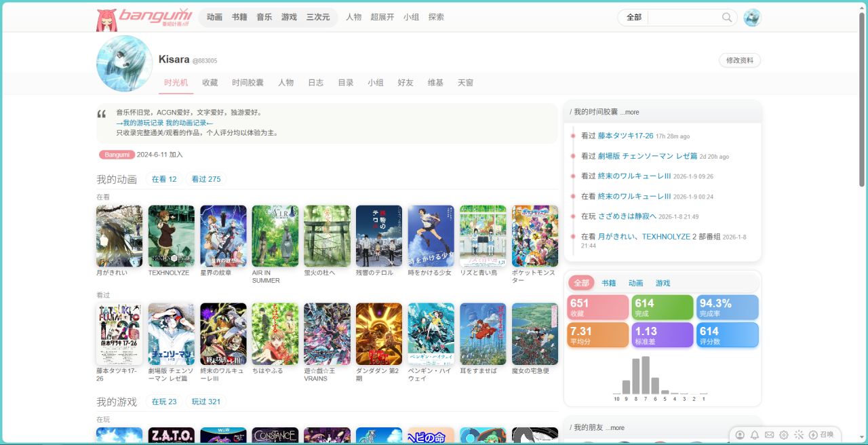868x445 pixels.
Task: Open messages envelope icon in dock
Action: (x=769, y=435)
